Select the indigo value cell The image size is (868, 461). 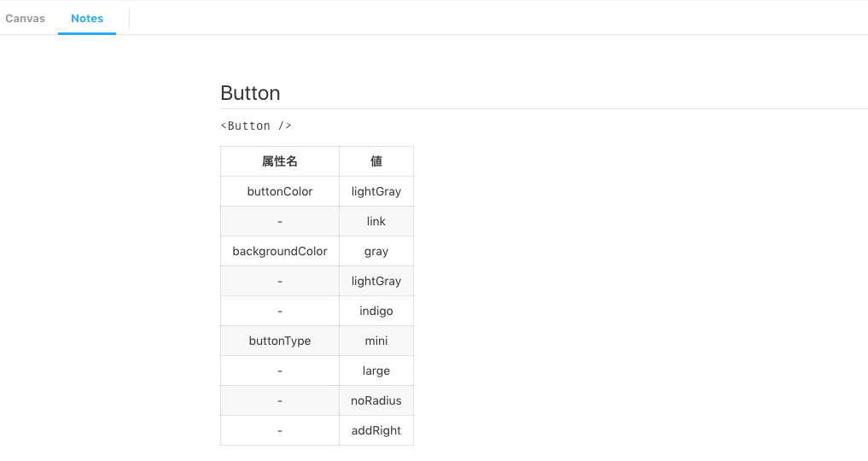click(x=376, y=311)
